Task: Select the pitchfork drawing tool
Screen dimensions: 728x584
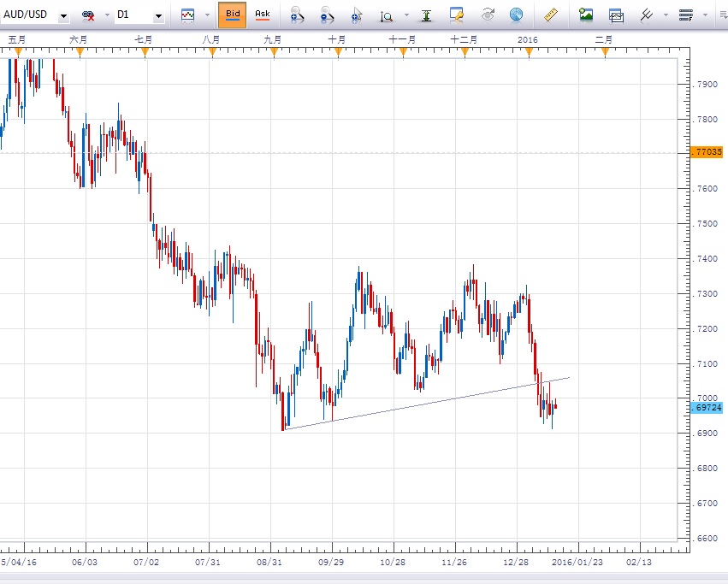Action: tap(646, 15)
